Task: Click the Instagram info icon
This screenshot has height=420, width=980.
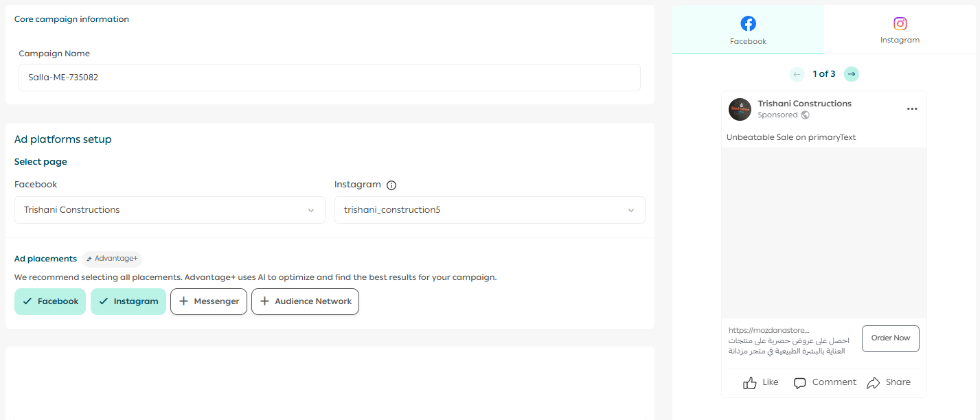Action: point(391,185)
